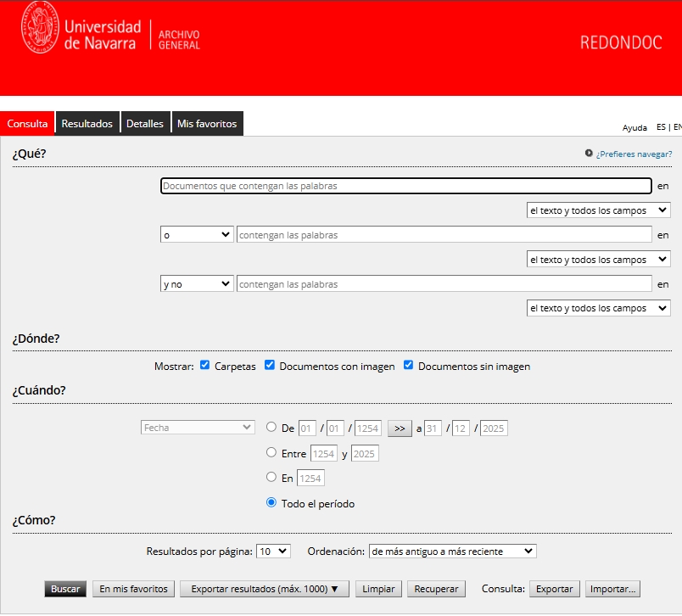Screen dimensions: 682x616
Task: Focus the 'Documentos que contengan las palabras' field
Action: point(405,186)
